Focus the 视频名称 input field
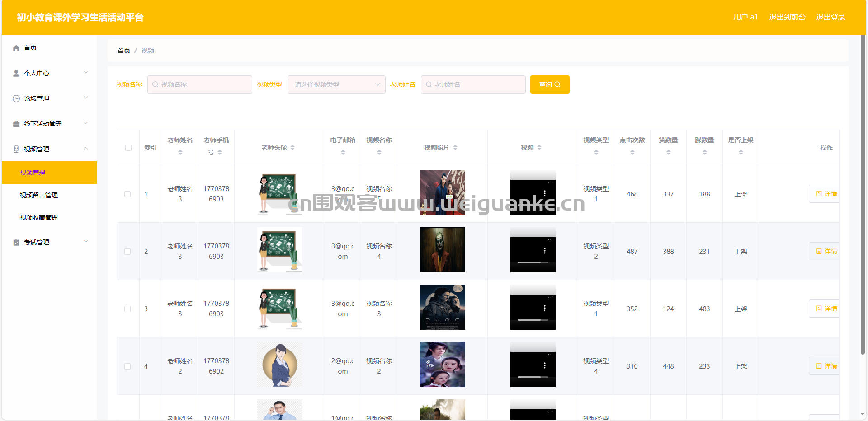The image size is (868, 421). (x=200, y=84)
